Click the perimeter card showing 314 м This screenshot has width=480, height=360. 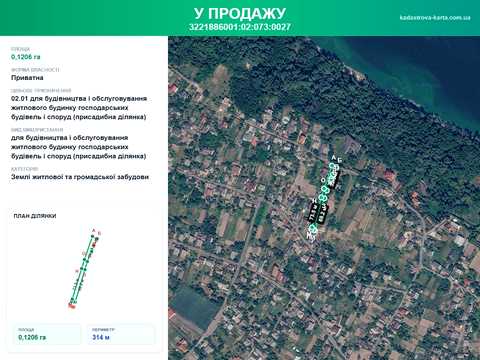point(121,334)
